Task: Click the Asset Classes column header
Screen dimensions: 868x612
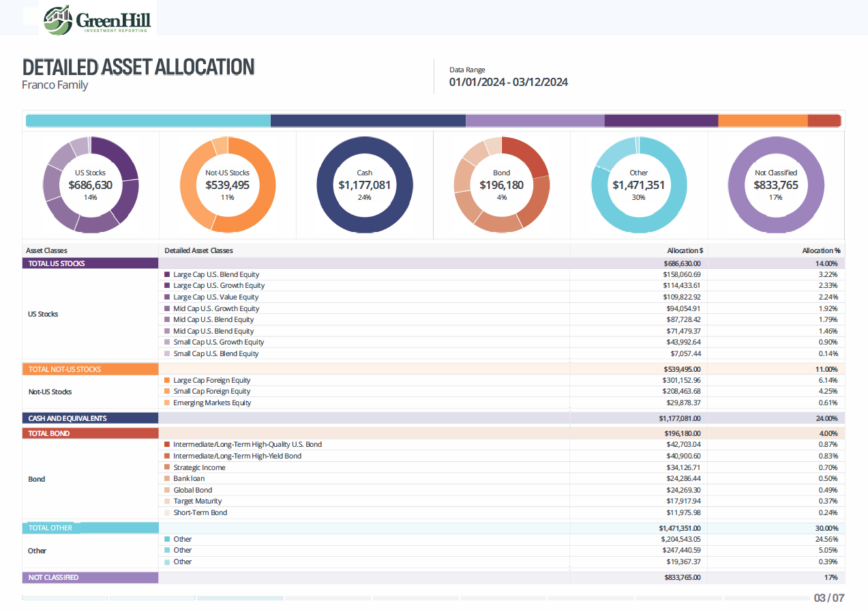Action: pyautogui.click(x=46, y=250)
